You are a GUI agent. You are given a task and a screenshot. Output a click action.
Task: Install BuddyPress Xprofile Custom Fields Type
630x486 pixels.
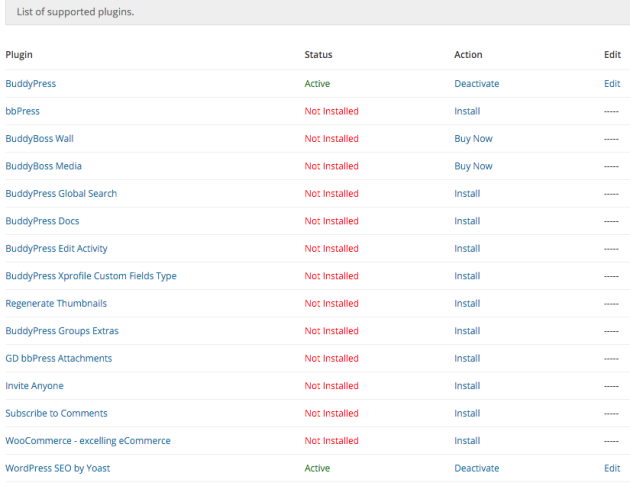tap(467, 276)
